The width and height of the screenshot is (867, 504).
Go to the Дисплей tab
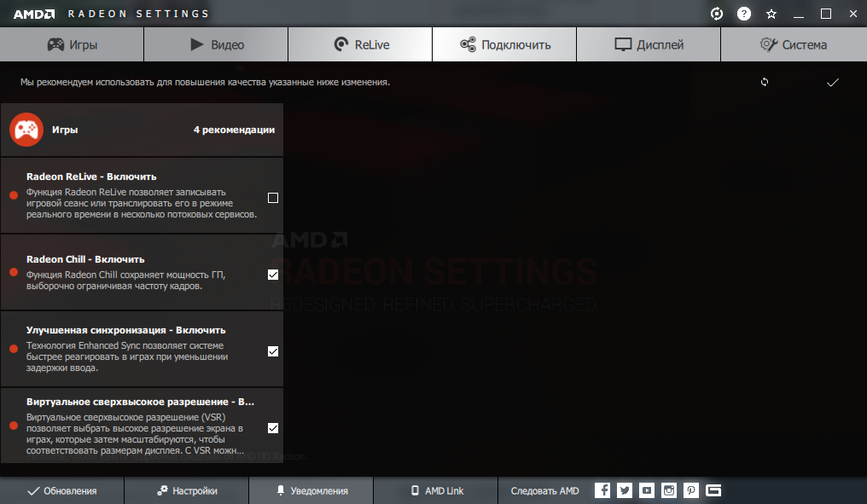coord(649,44)
